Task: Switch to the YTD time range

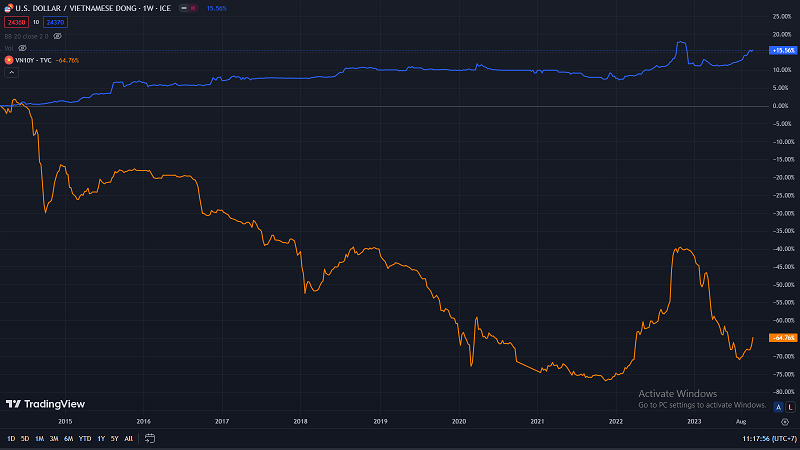Action: pyautogui.click(x=85, y=438)
